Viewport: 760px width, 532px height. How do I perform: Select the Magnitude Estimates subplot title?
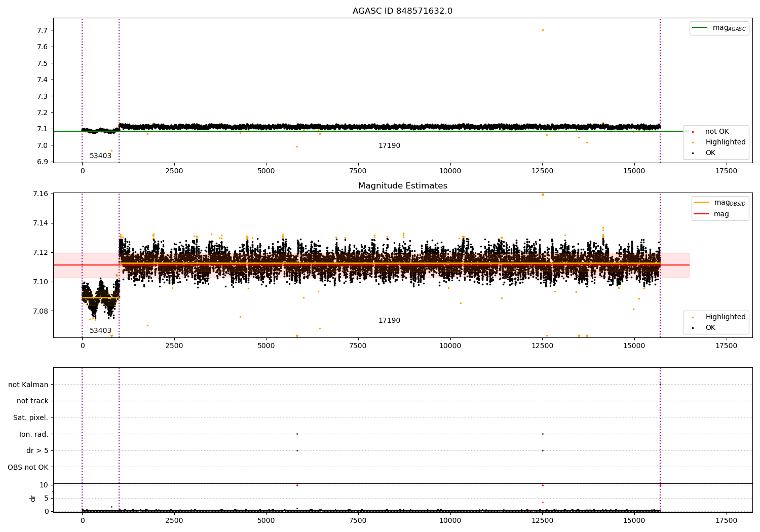tap(402, 186)
